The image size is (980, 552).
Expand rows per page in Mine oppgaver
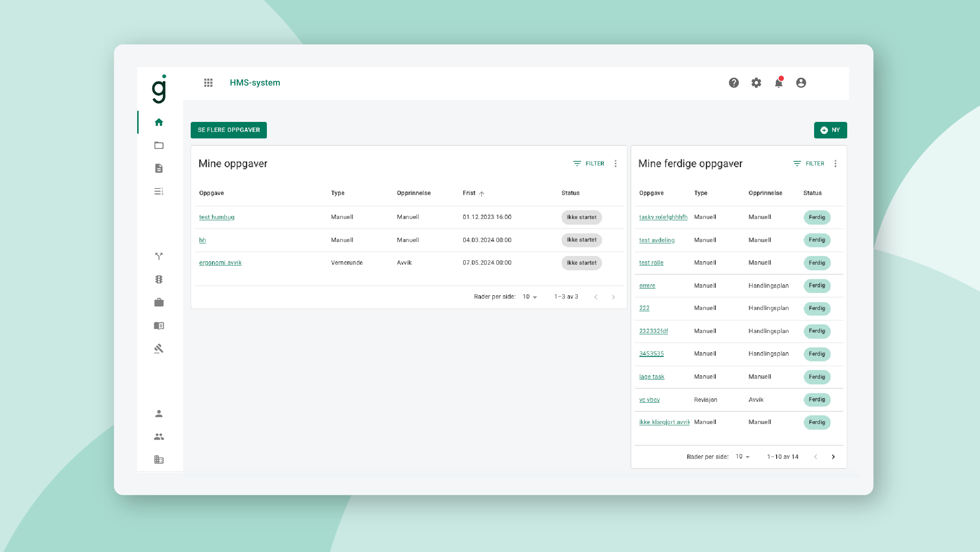(530, 297)
